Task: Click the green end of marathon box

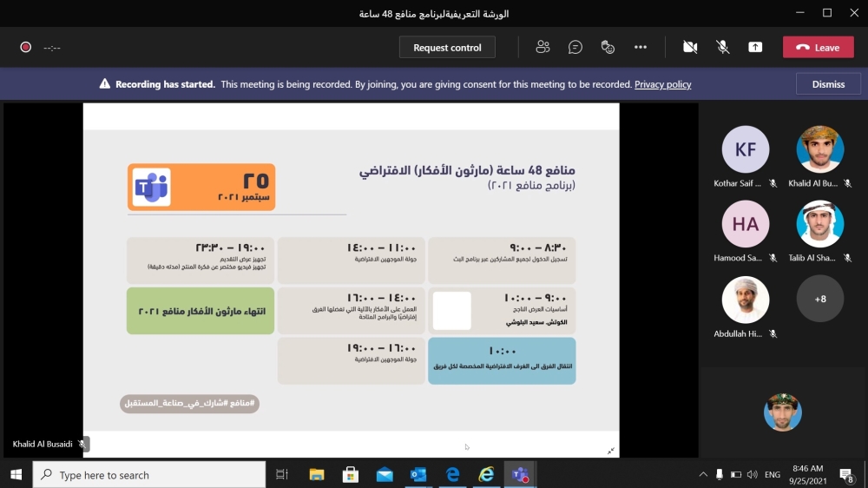Action: tap(201, 311)
